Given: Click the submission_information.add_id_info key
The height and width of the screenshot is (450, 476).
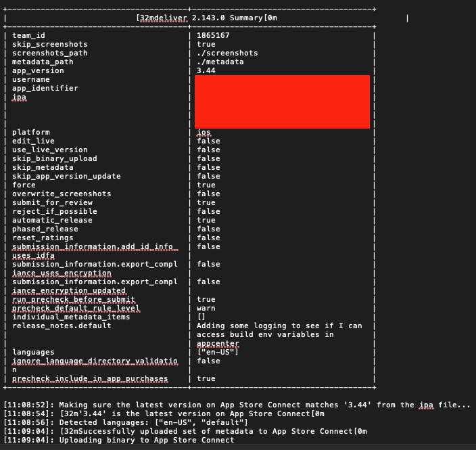Looking at the screenshot, I should click(x=95, y=247).
